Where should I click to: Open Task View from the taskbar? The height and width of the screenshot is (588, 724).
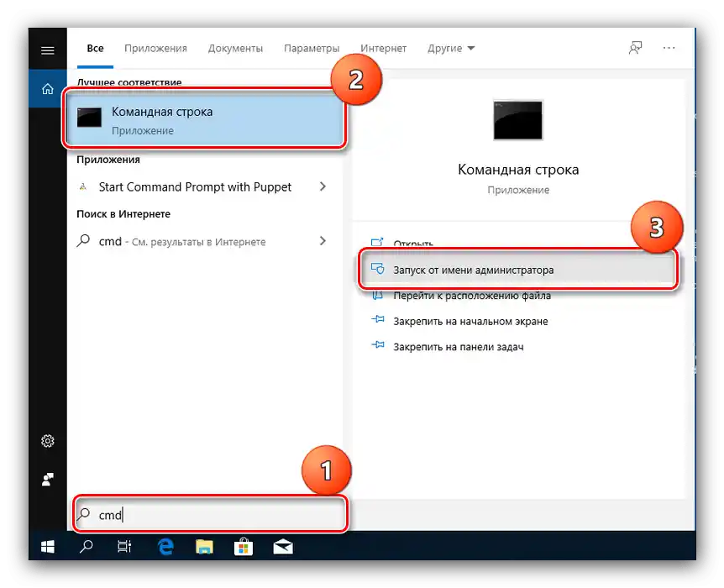[124, 547]
